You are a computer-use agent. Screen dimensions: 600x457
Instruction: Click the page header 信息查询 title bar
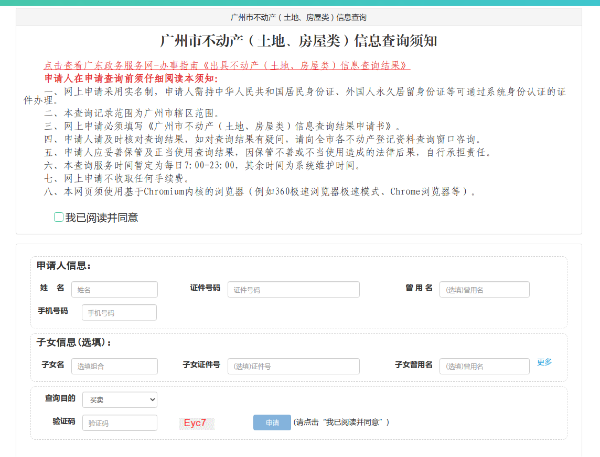(x=299, y=18)
